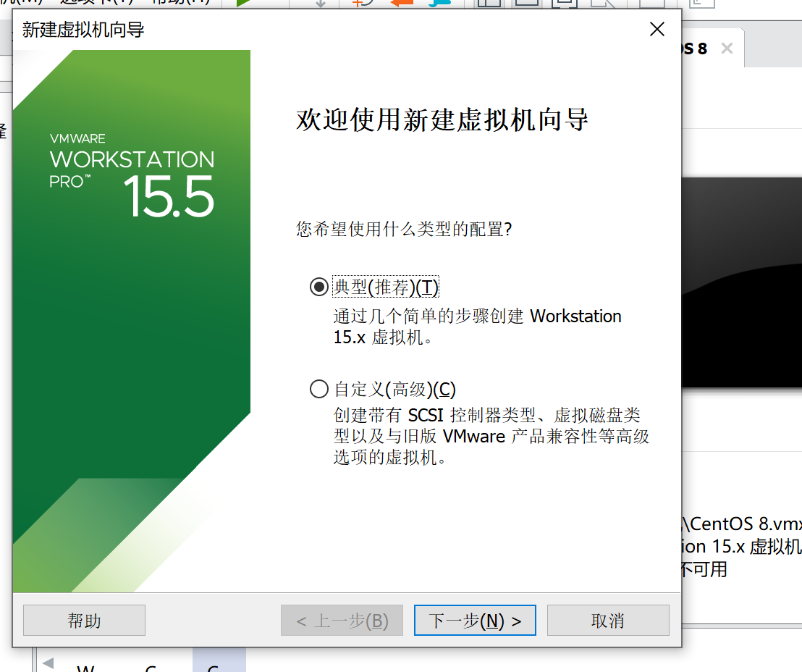Image resolution: width=802 pixels, height=672 pixels.
Task: Click the SCSI controller description under 自定义
Action: pyautogui.click(x=491, y=436)
